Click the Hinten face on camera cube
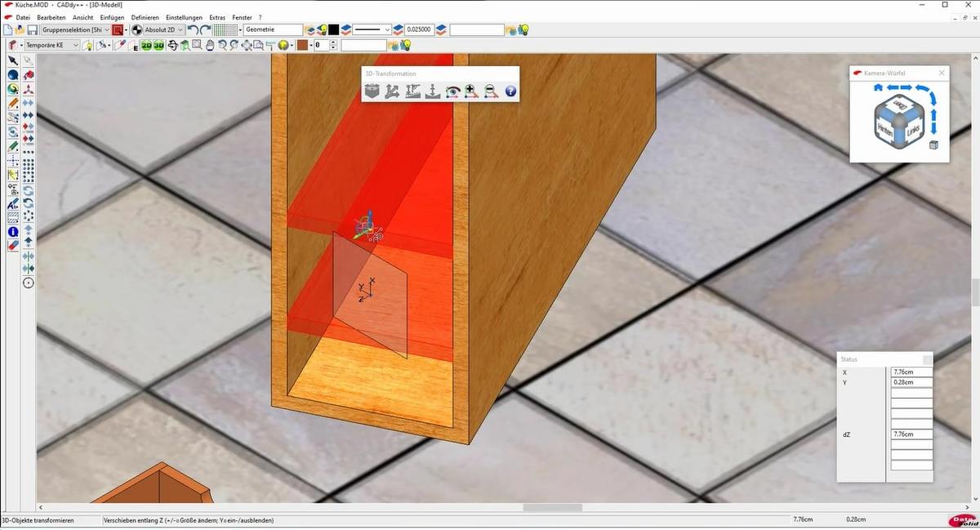Viewport: 980px width, 530px height. [884, 129]
